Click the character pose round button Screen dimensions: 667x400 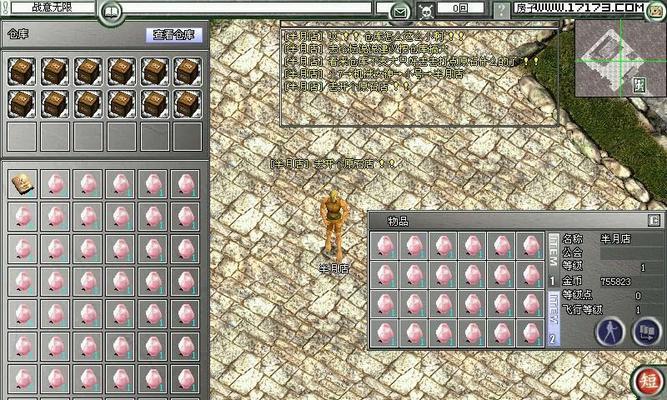pos(610,332)
